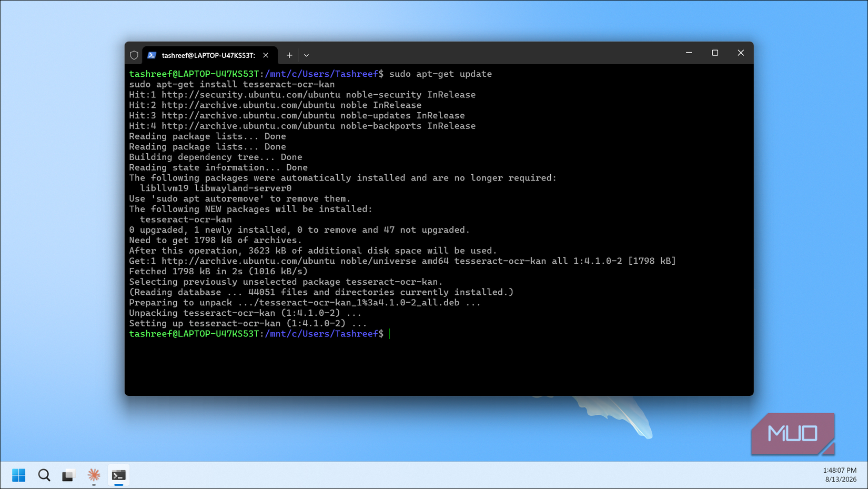Click '0 upgraded, 1 newly installed' line
868x489 pixels.
[x=299, y=229]
